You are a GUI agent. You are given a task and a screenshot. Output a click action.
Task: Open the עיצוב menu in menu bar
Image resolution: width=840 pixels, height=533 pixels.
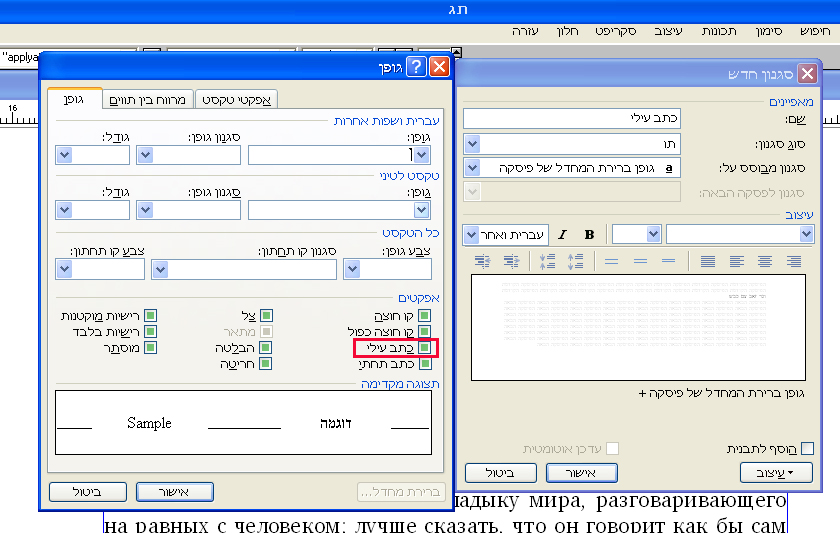tap(668, 32)
